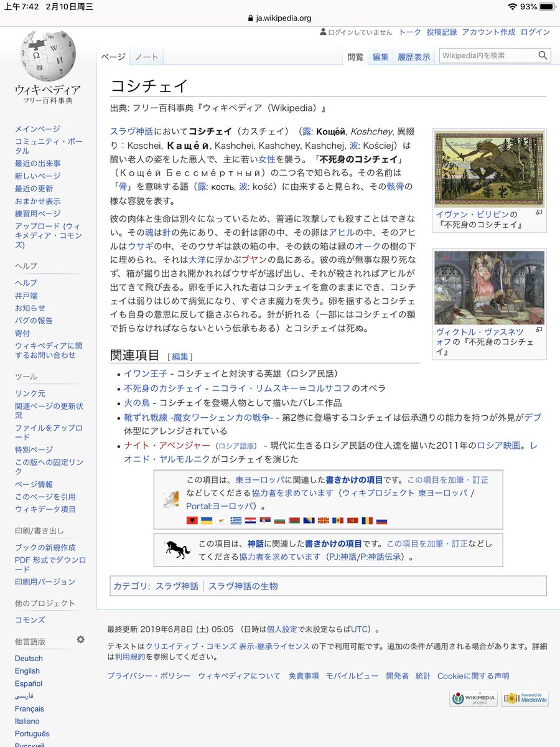
Task: Click PDF 形式でダウンロード link
Action: pyautogui.click(x=50, y=564)
